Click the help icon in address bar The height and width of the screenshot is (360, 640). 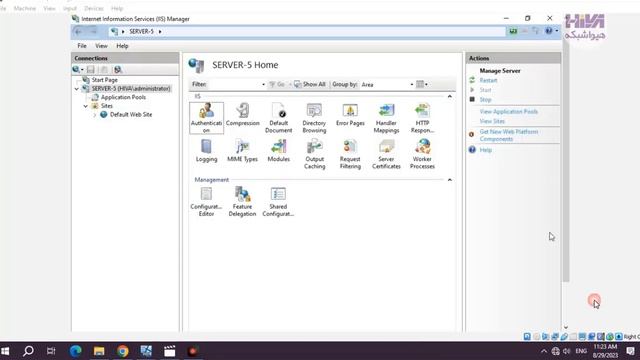(x=549, y=31)
